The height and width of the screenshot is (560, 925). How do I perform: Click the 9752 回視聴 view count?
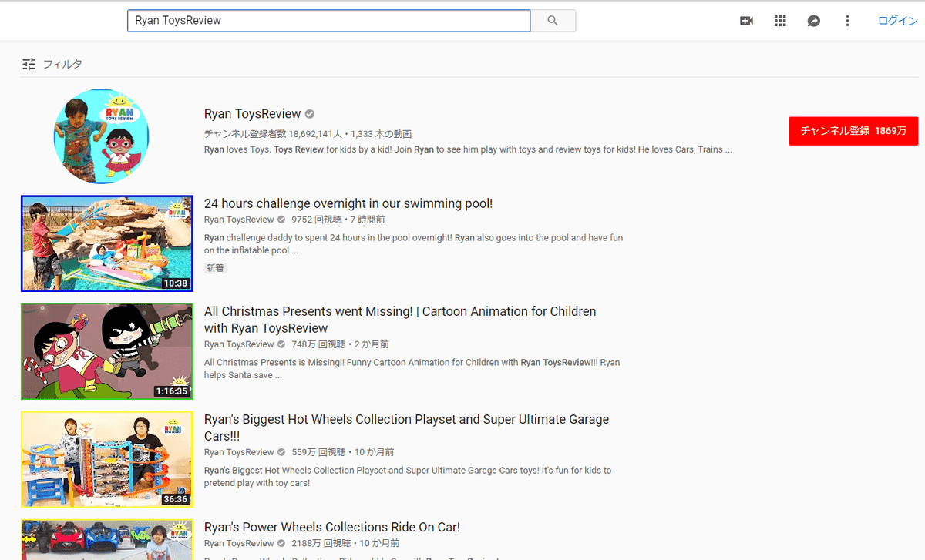point(315,220)
